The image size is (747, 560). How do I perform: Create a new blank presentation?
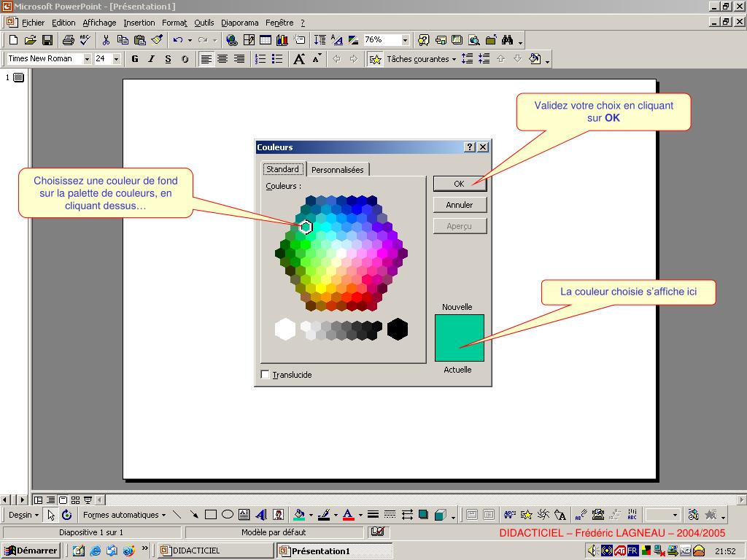[13, 40]
